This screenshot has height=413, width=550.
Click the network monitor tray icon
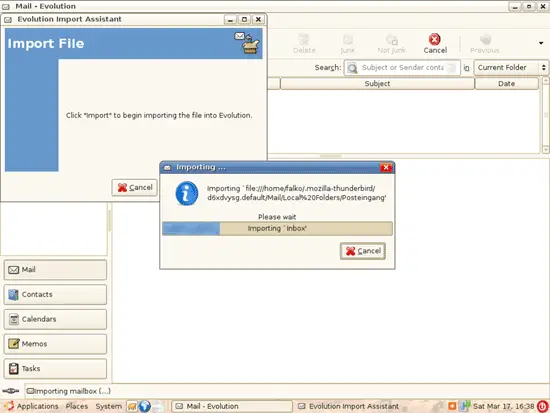pyautogui.click(x=464, y=406)
